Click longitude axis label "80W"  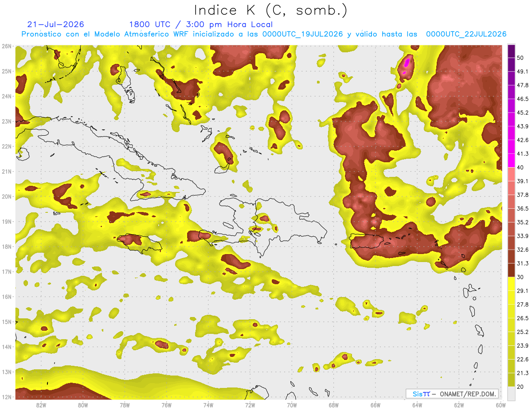pos(83,405)
